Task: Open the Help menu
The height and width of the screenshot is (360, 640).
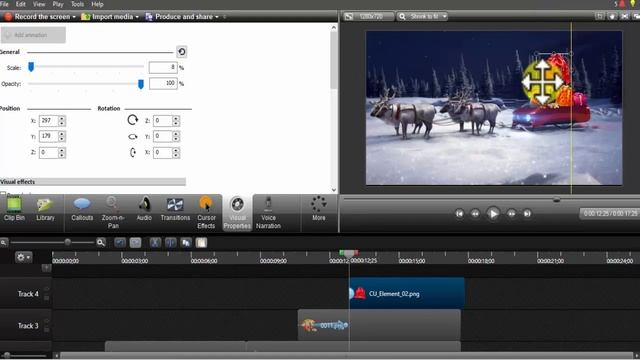Action: point(97,4)
